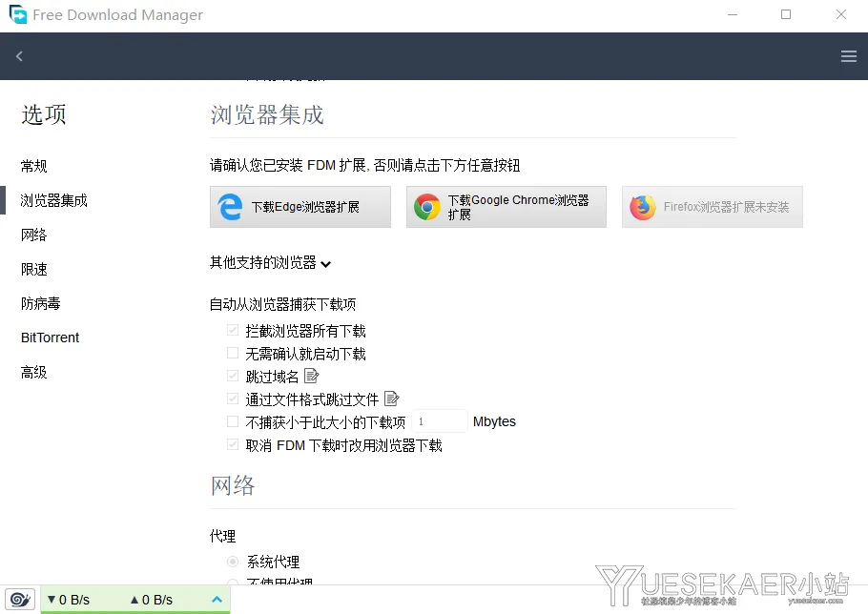The height and width of the screenshot is (614, 868).
Task: Toggle 拦截浏览器所有下载 checkbox
Action: [x=233, y=330]
